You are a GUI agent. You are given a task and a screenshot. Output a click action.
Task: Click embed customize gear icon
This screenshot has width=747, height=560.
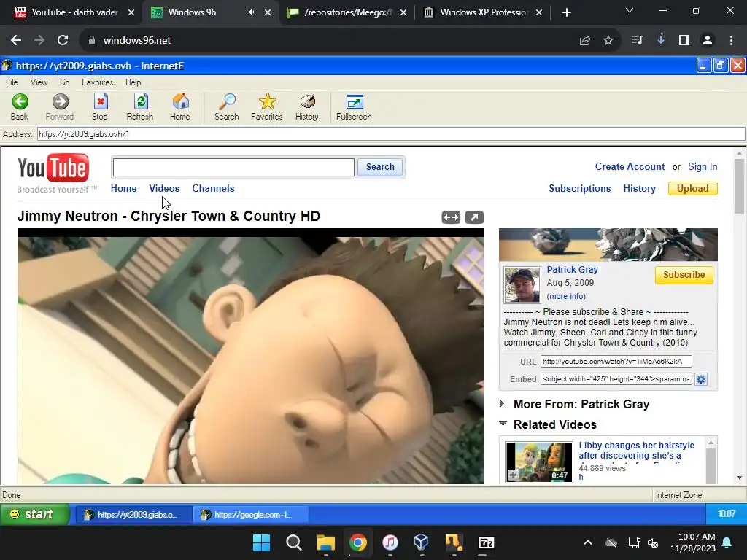point(701,379)
